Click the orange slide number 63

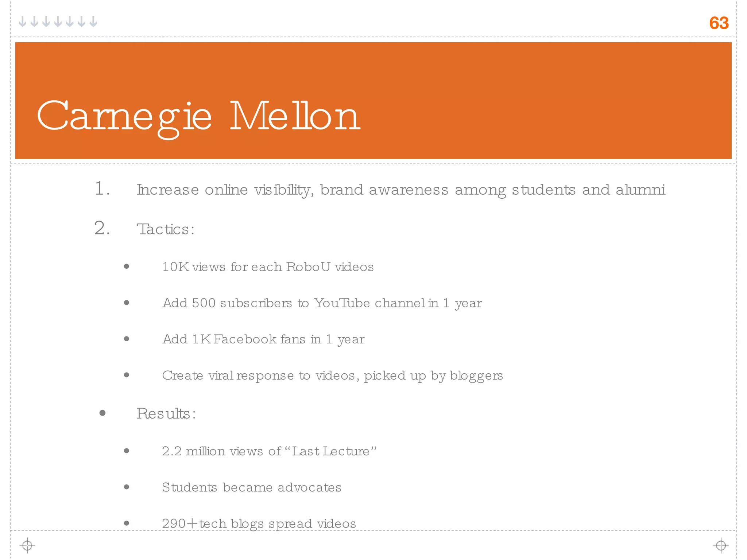[719, 23]
